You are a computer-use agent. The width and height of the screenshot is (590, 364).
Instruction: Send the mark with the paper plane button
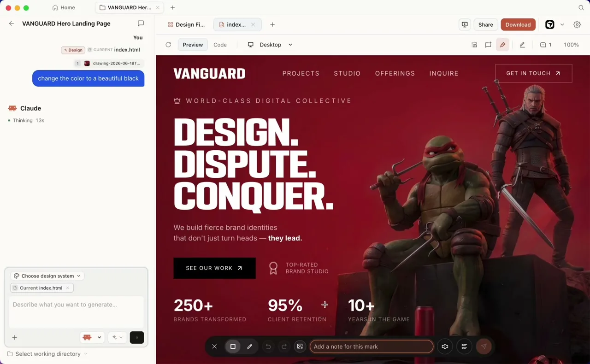484,346
